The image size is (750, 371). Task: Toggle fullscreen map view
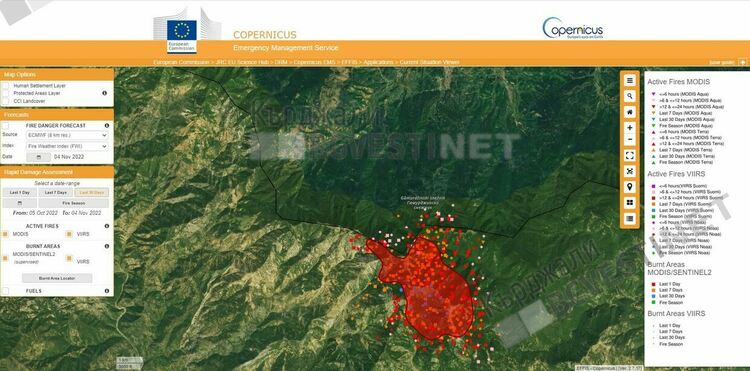[629, 155]
